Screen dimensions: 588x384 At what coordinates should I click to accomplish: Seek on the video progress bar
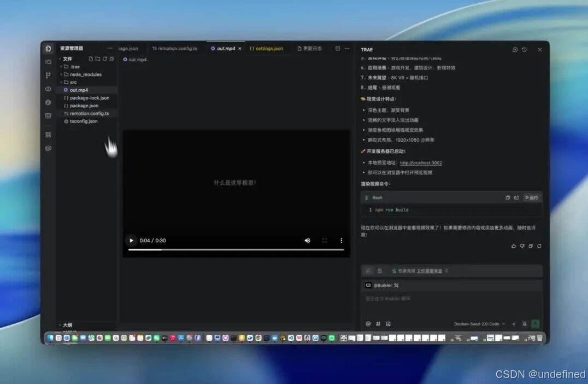(x=236, y=249)
